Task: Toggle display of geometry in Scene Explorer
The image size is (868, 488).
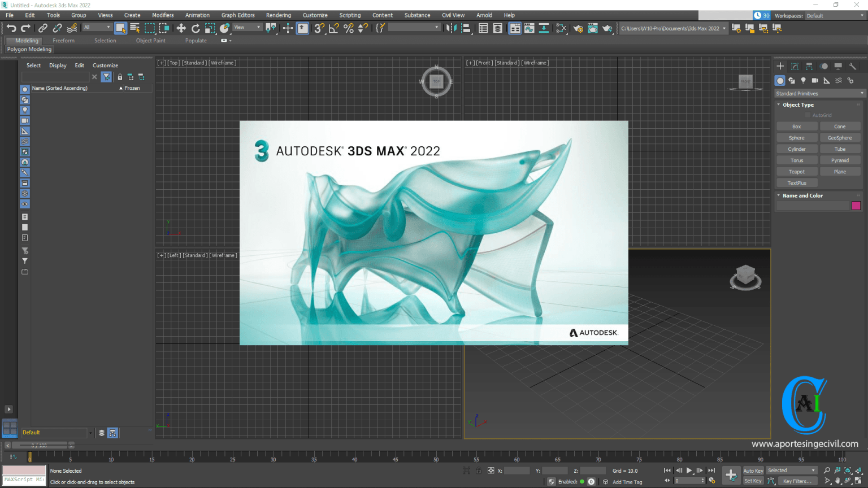Action: [x=25, y=89]
